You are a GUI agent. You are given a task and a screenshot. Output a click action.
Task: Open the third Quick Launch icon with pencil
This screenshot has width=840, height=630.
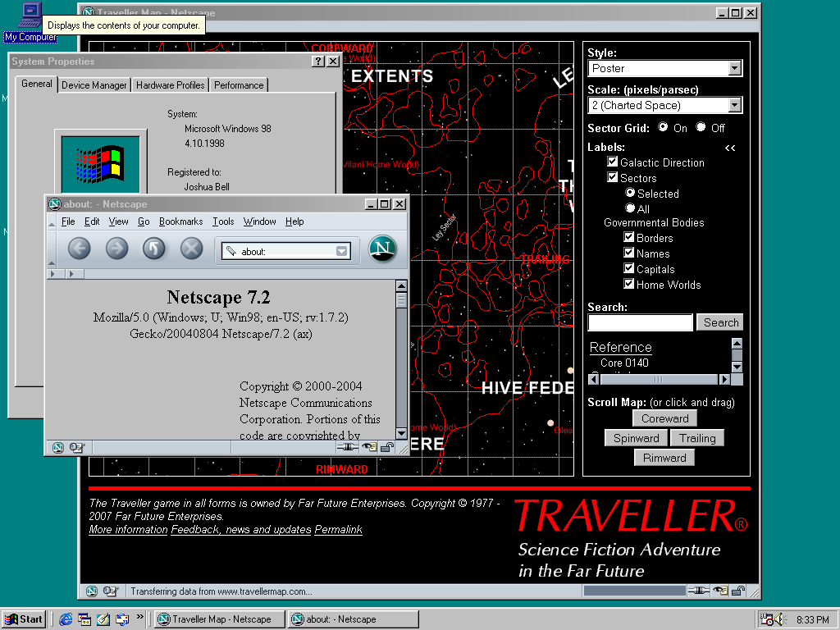tap(103, 619)
